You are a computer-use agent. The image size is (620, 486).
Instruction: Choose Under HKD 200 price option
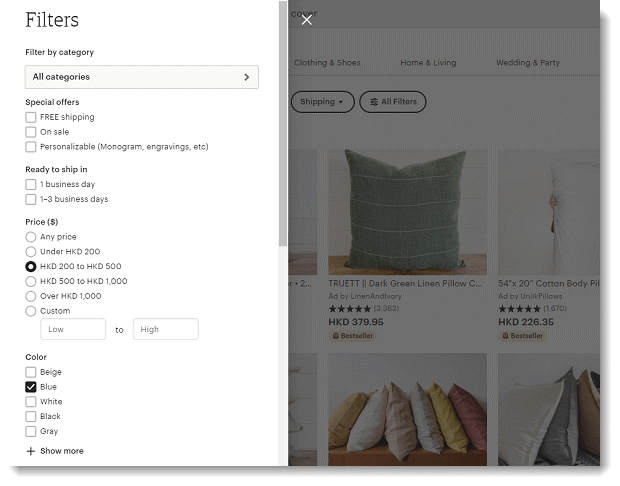point(31,252)
